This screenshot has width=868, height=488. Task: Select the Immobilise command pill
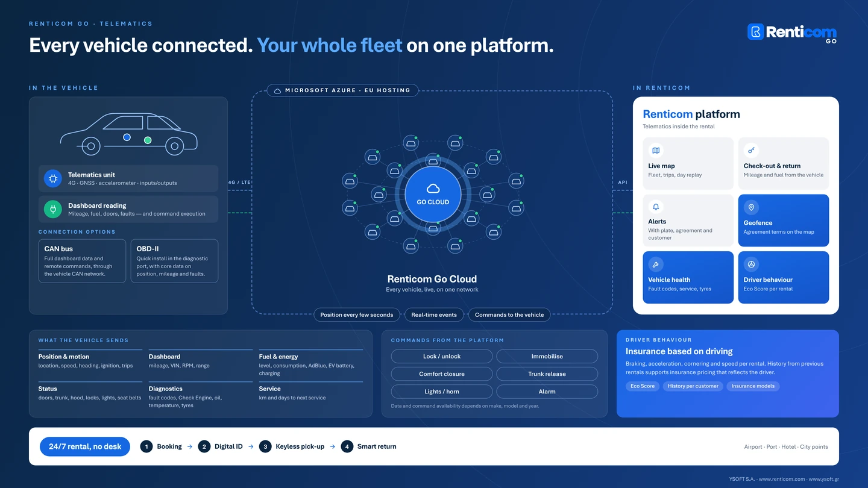coord(547,356)
